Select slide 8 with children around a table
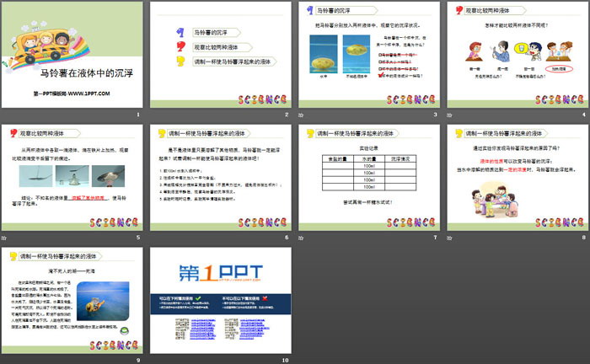Screen dimensions: 590x364 (518, 178)
